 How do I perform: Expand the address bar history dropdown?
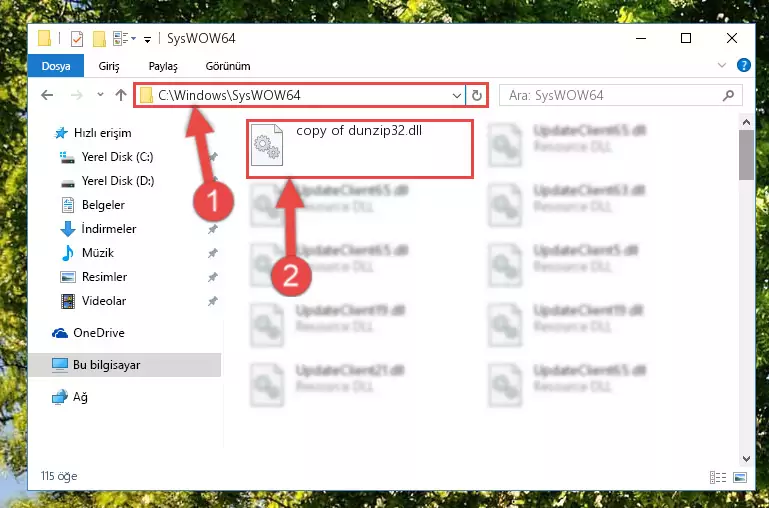(457, 96)
